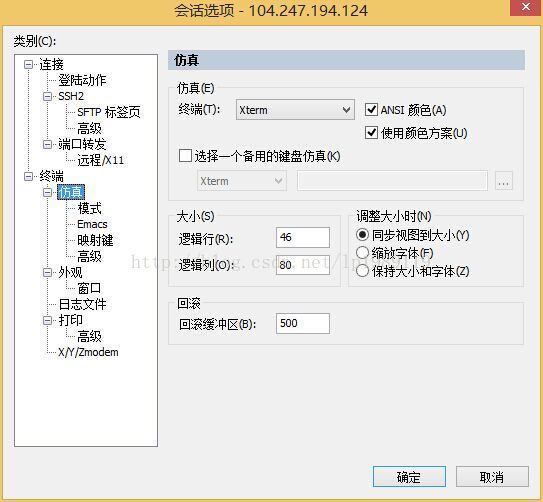Toggle the 使用颜色方案(U) checkbox
Image resolution: width=543 pixels, height=502 pixels.
[371, 133]
